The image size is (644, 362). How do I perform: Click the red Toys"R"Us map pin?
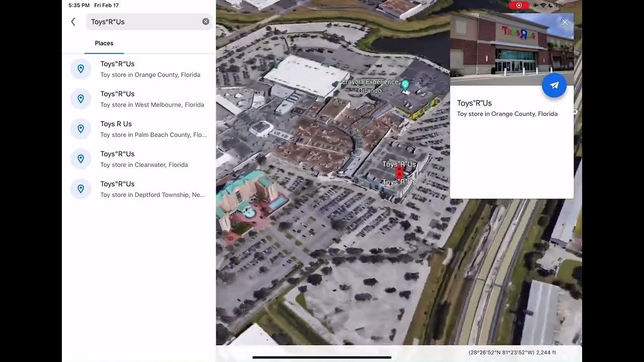[x=399, y=172]
